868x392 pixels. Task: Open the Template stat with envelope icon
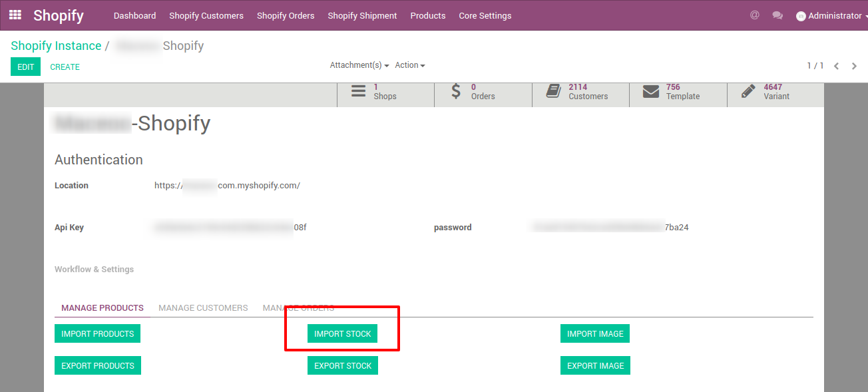pos(678,92)
